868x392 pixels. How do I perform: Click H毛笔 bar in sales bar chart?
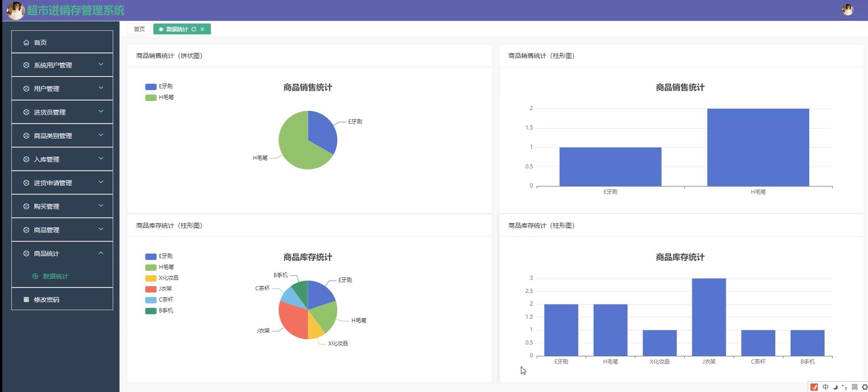[758, 147]
